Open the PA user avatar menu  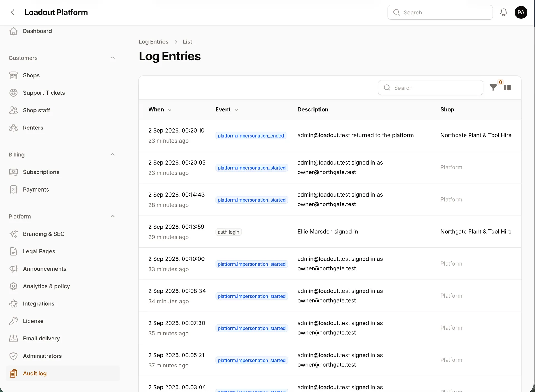click(521, 12)
